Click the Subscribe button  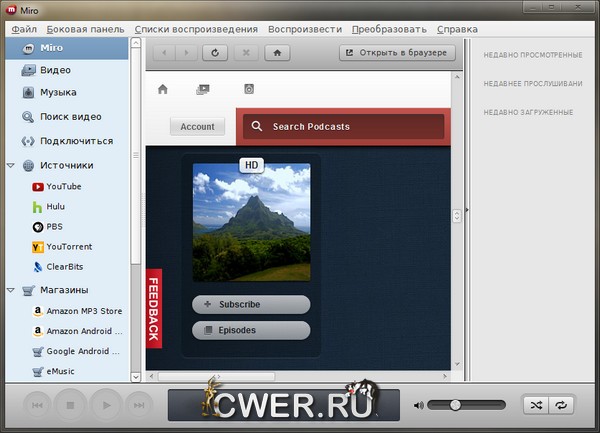251,304
